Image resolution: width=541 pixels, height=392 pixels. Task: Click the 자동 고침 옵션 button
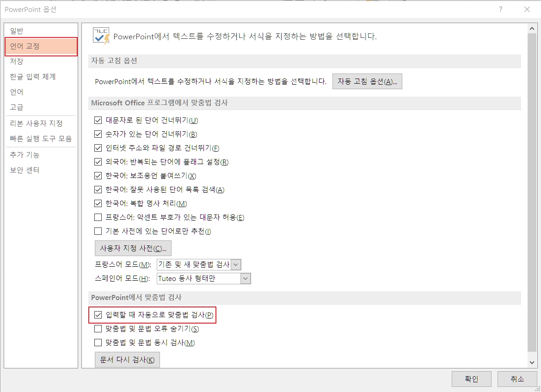click(x=367, y=81)
